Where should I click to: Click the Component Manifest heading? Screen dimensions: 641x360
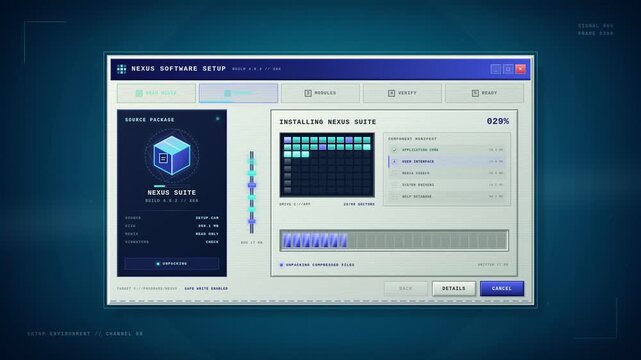pos(412,139)
